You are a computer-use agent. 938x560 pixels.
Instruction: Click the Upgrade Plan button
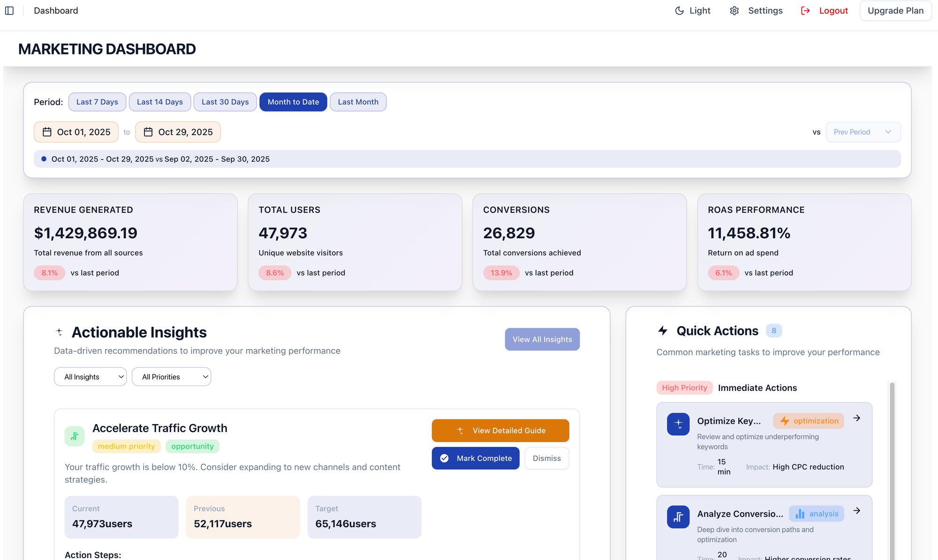tap(895, 11)
